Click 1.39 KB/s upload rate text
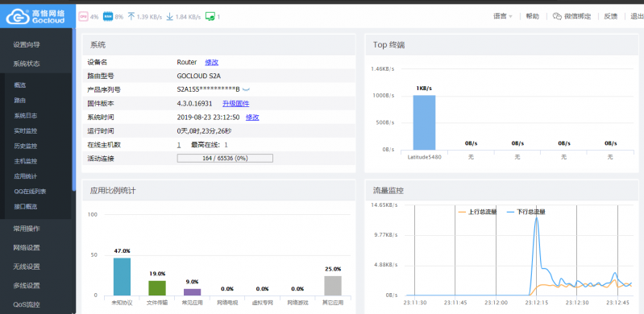 (149, 17)
